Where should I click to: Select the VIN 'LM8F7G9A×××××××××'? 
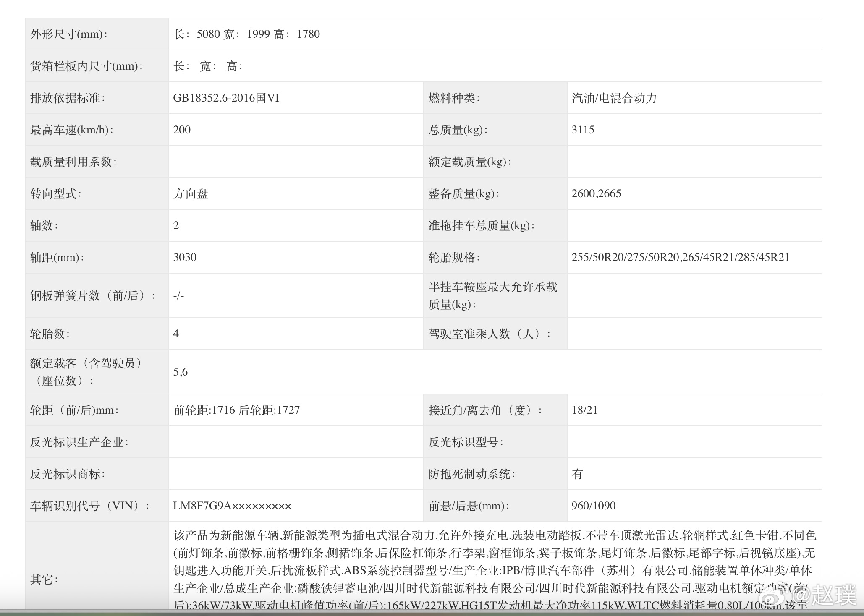(x=232, y=506)
